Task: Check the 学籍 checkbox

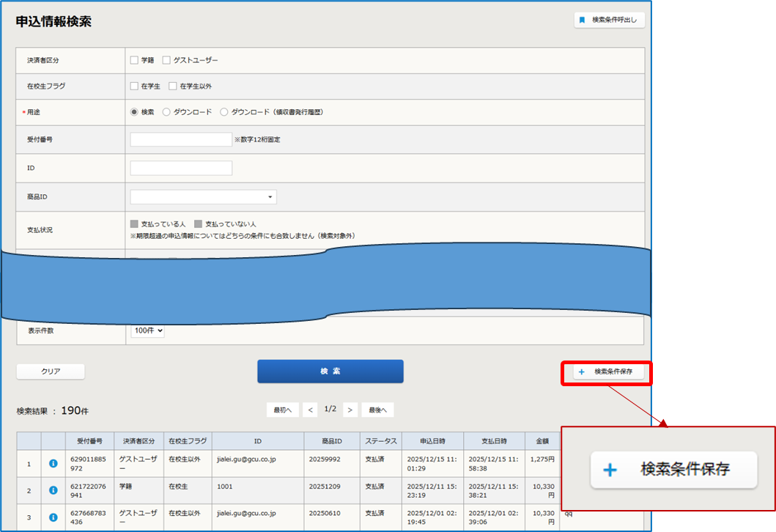Action: click(x=134, y=60)
